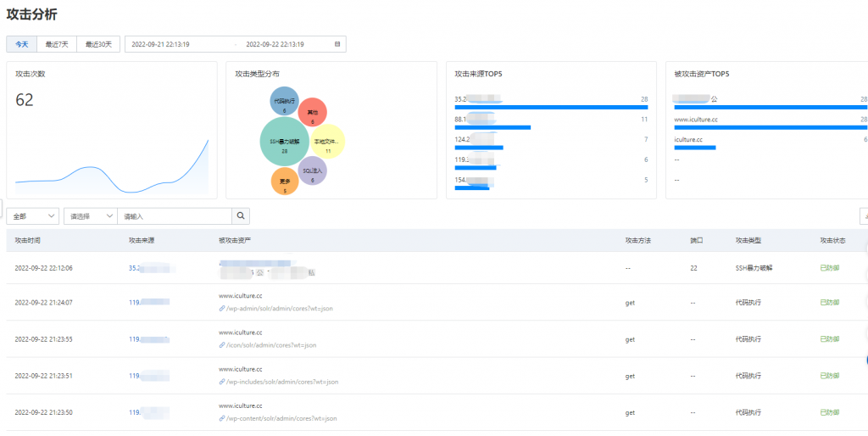Select the SQL注入 bubble in chart
This screenshot has height=436, width=868.
pyautogui.click(x=312, y=170)
